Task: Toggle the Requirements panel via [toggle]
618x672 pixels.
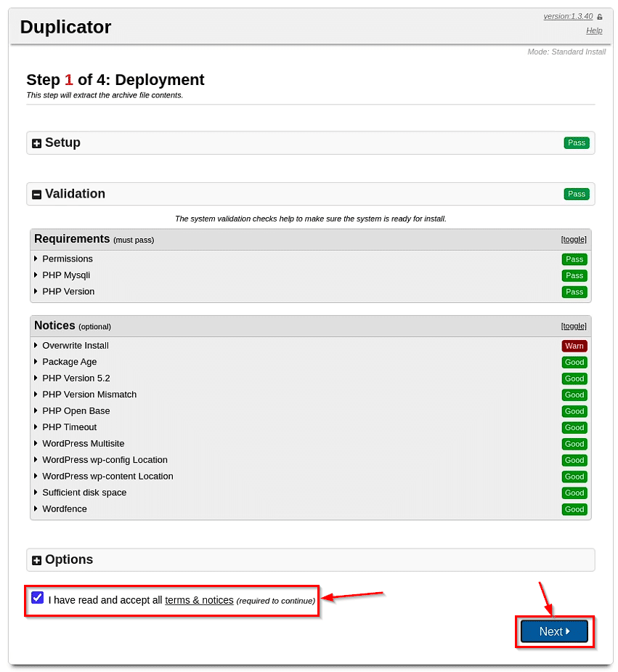Action: [574, 239]
